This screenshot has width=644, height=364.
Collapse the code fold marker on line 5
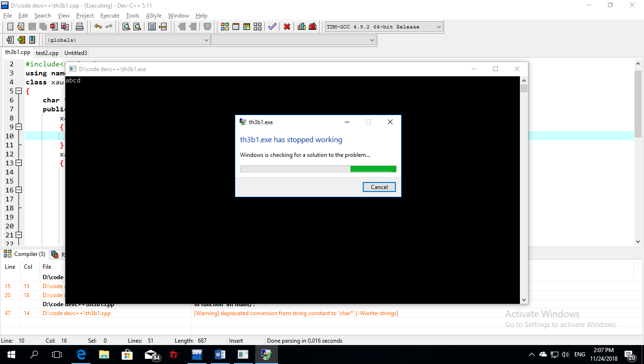19,91
